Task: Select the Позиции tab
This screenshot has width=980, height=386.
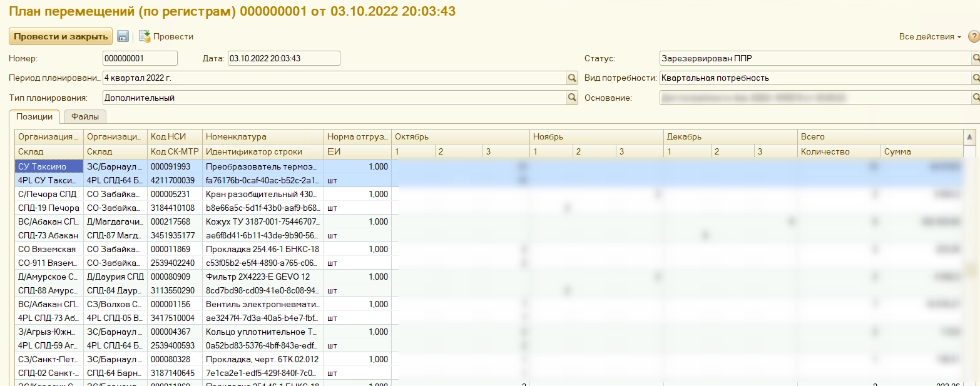Action: [x=34, y=116]
